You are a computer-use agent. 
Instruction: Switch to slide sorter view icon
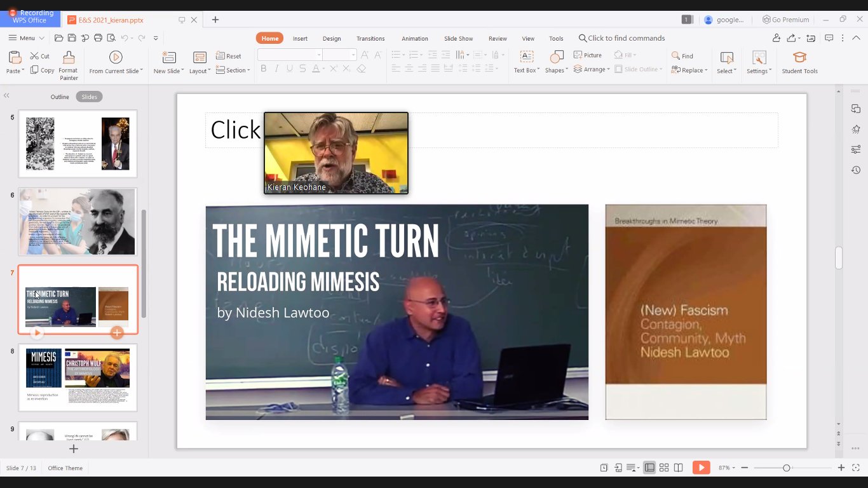pyautogui.click(x=664, y=468)
